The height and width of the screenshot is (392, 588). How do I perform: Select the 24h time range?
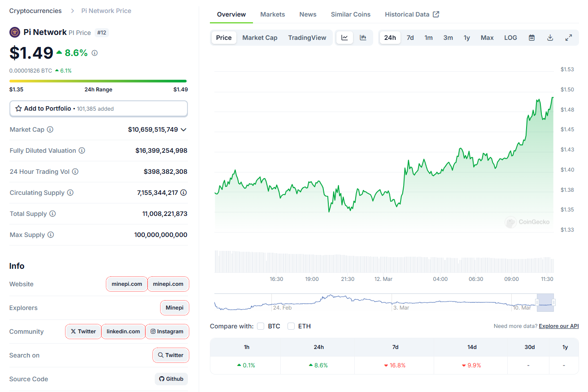coord(390,38)
